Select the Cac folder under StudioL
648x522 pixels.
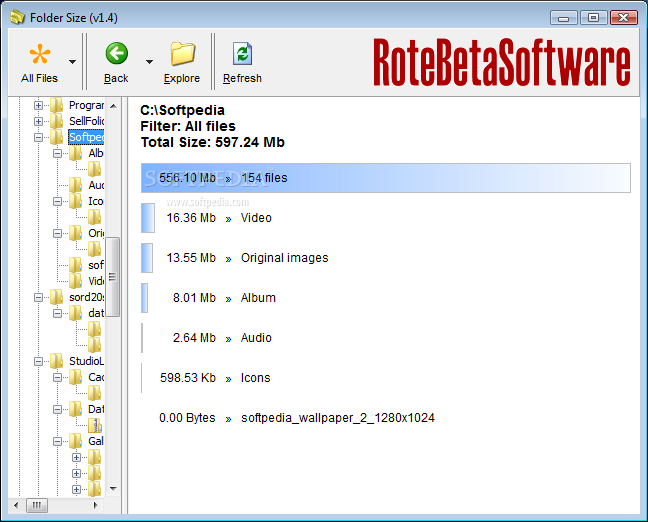pyautogui.click(x=96, y=377)
